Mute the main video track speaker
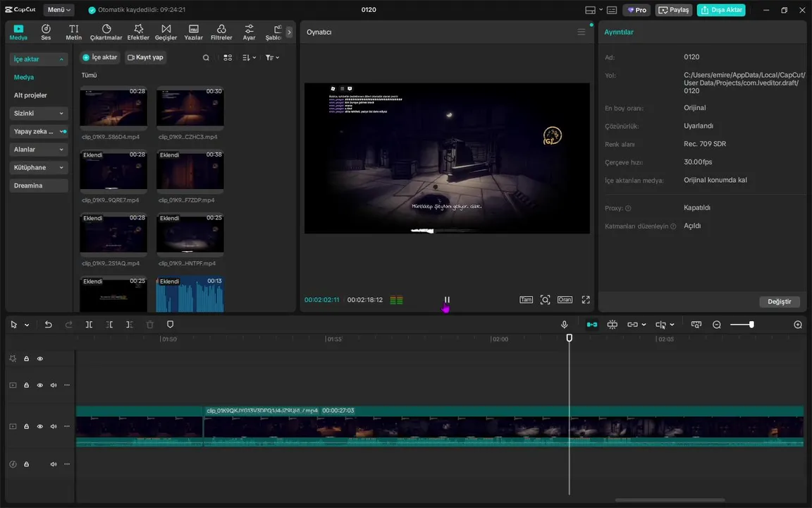Image resolution: width=812 pixels, height=508 pixels. (x=54, y=426)
